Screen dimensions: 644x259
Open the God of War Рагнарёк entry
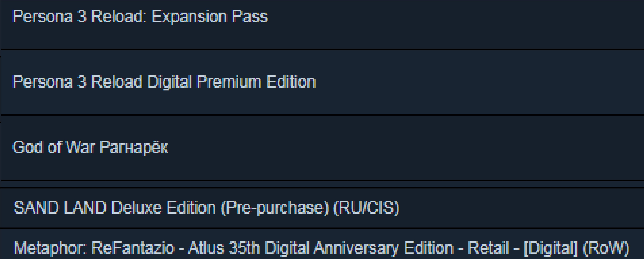pyautogui.click(x=322, y=148)
